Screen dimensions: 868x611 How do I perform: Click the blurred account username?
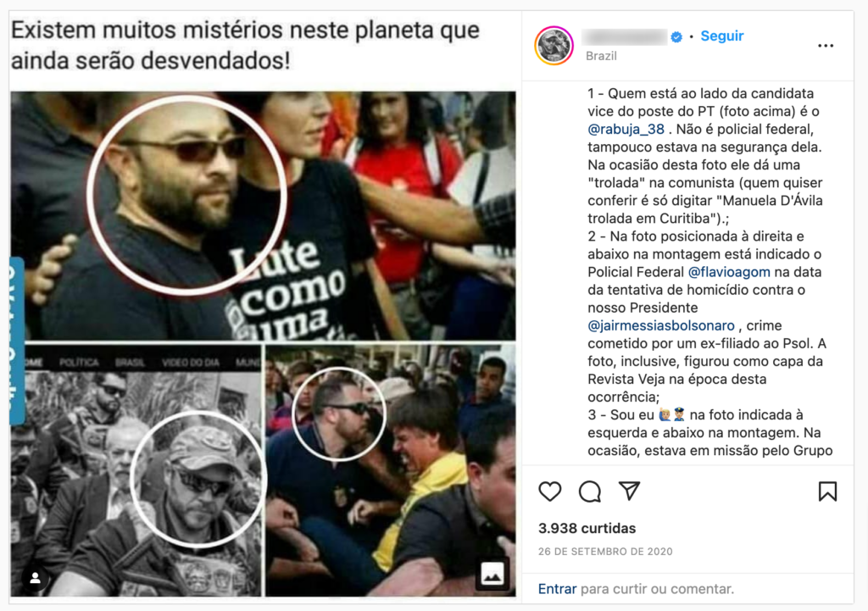pyautogui.click(x=625, y=36)
